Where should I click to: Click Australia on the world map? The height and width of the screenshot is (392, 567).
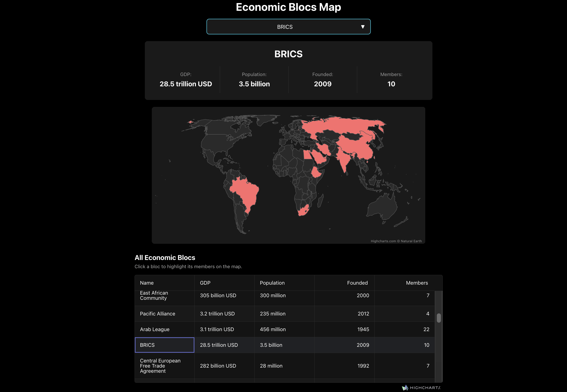pyautogui.click(x=383, y=207)
